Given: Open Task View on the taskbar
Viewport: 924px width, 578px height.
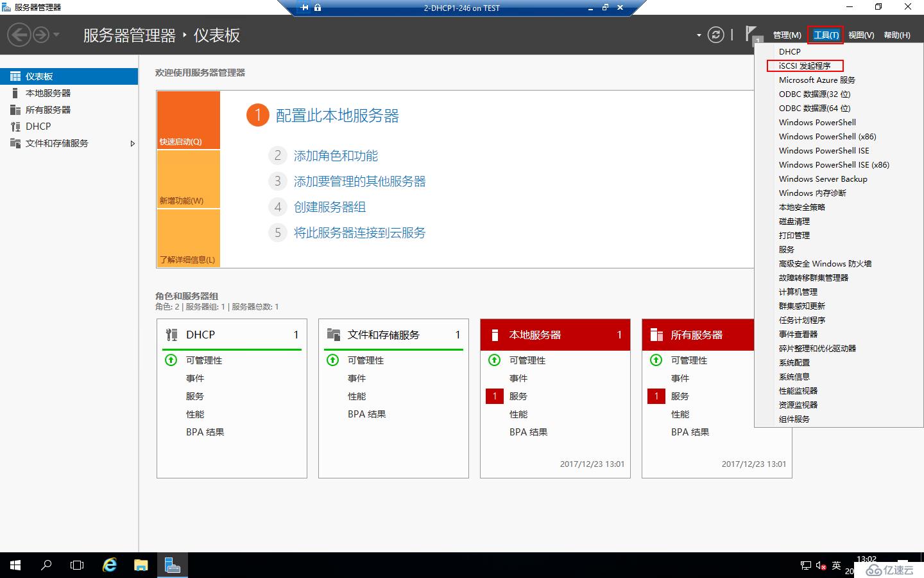Looking at the screenshot, I should tap(77, 565).
